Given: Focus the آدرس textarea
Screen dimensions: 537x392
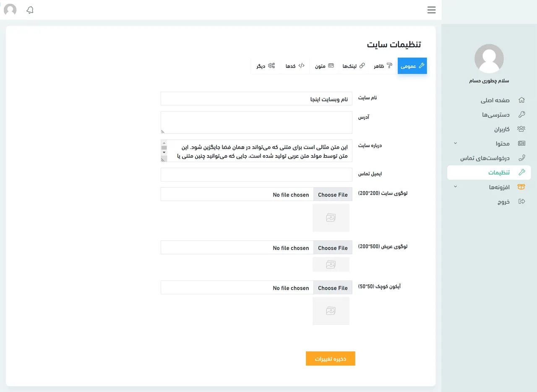Looking at the screenshot, I should coord(256,122).
